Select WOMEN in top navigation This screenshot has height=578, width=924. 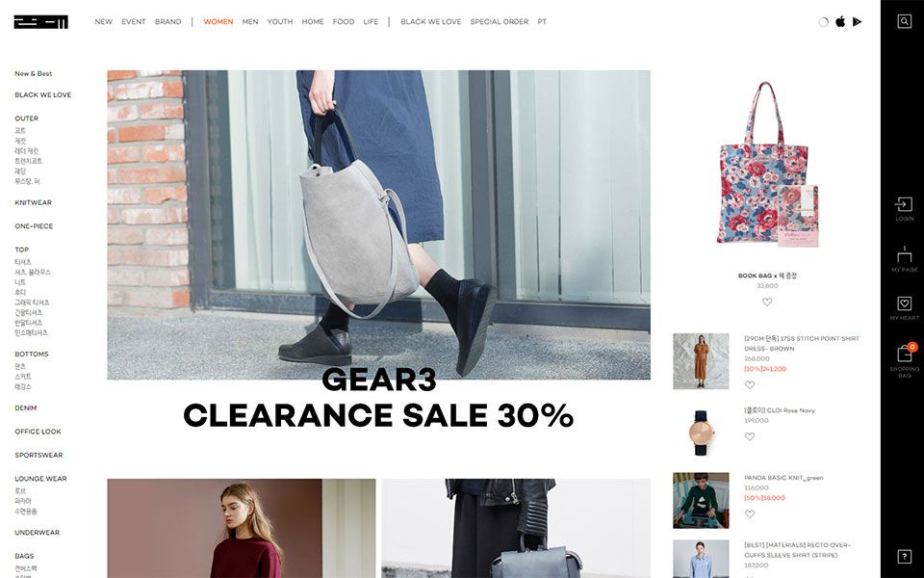[218, 22]
